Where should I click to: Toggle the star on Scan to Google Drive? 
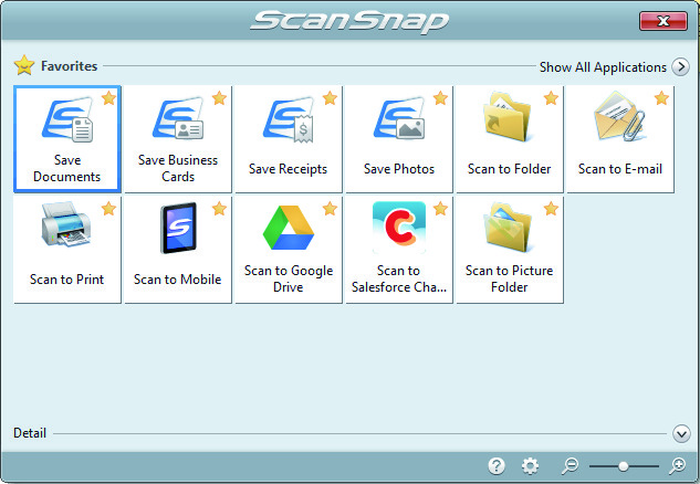330,208
